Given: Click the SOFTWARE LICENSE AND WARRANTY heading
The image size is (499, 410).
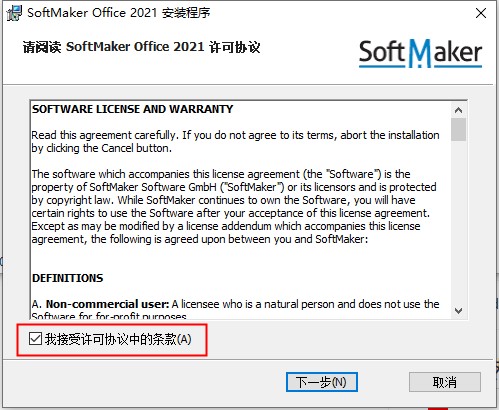Looking at the screenshot, I should click(132, 109).
